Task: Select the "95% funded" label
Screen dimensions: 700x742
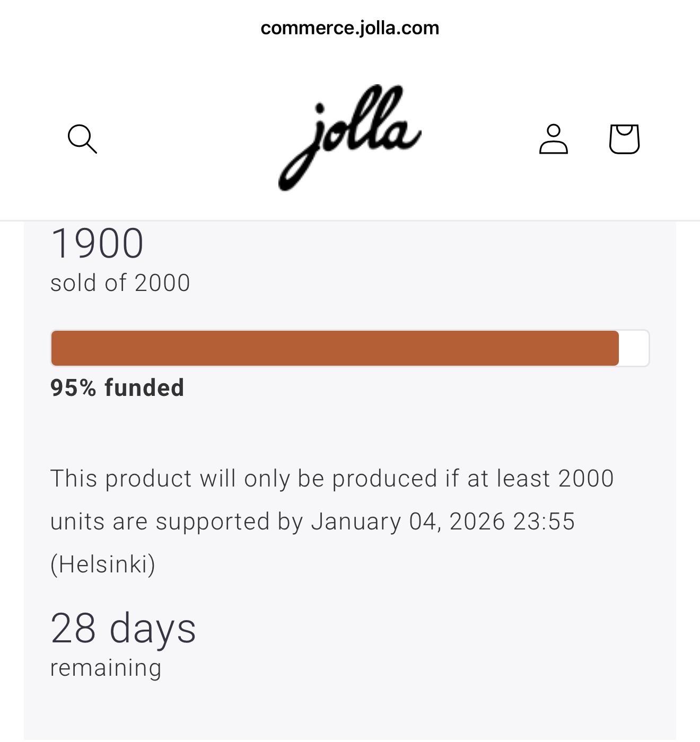Action: coord(117,387)
